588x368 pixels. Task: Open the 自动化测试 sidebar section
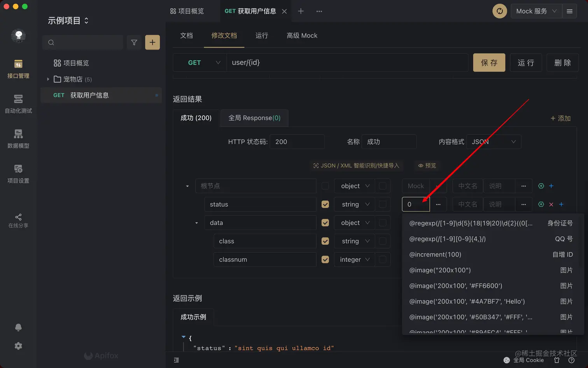18,104
